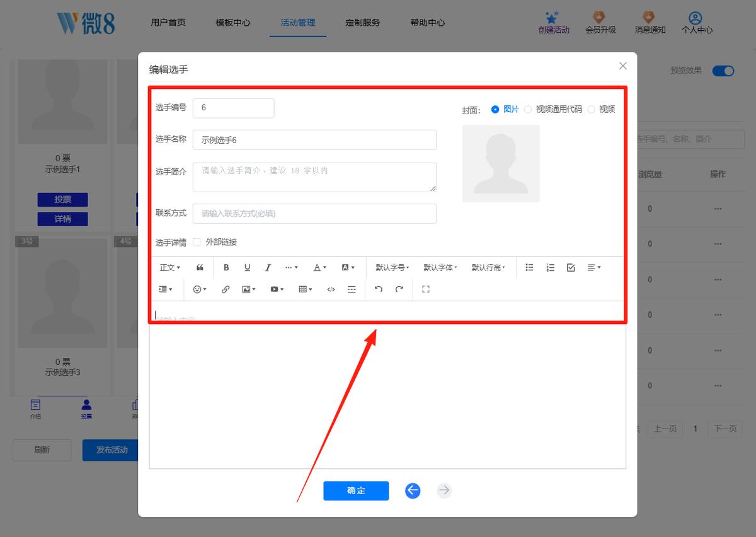
Task: Select 视频 as the cover type
Action: (601, 109)
